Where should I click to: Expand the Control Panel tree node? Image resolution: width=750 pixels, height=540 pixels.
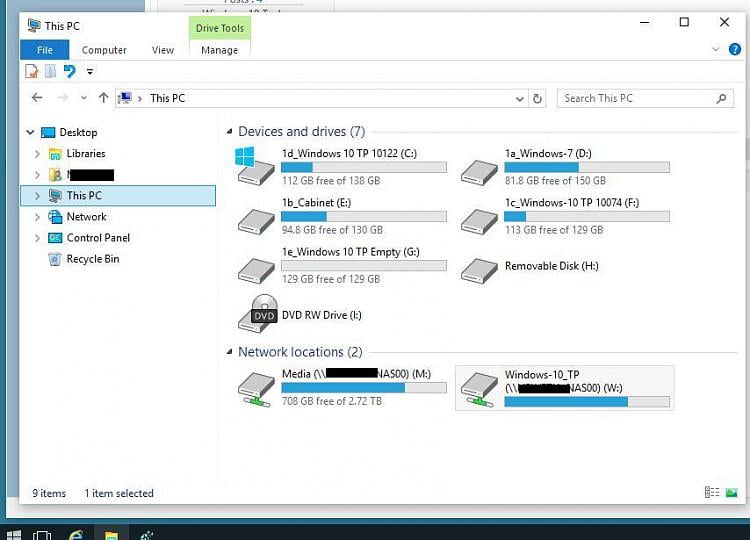[x=37, y=238]
